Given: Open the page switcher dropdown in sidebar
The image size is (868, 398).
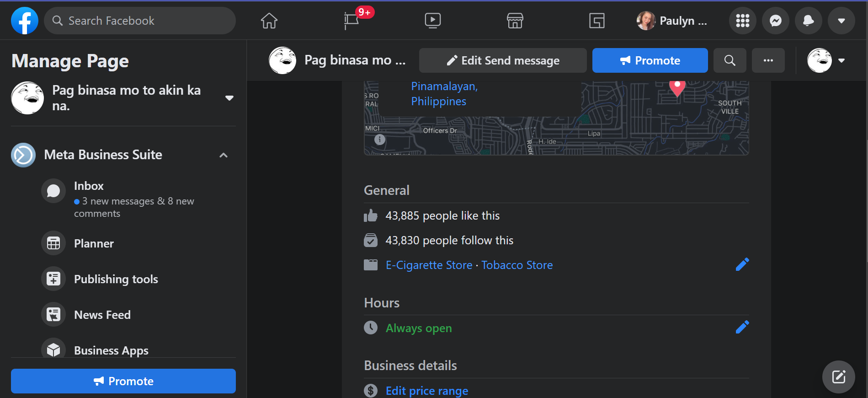Looking at the screenshot, I should (x=229, y=98).
